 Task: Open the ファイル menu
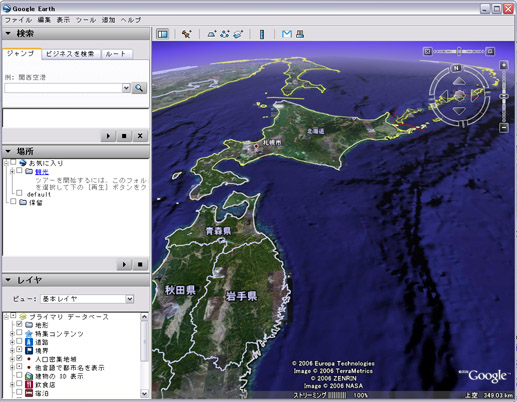point(18,20)
